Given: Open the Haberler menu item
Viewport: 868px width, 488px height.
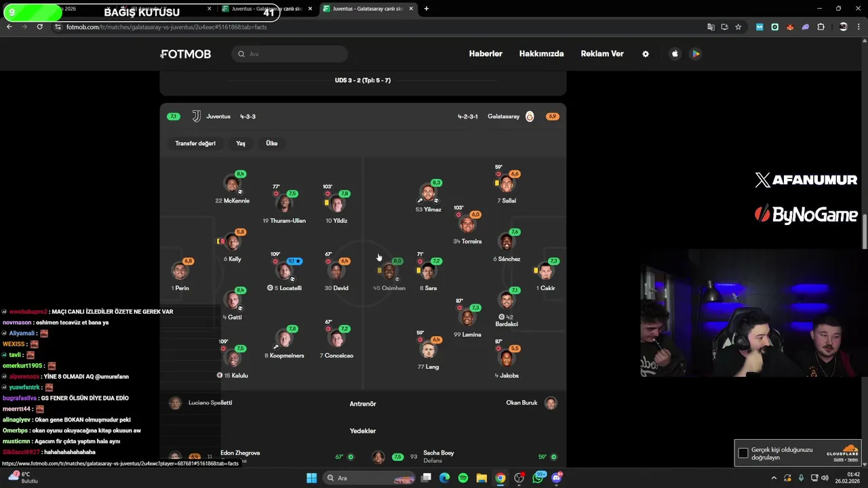Looking at the screenshot, I should [x=486, y=54].
